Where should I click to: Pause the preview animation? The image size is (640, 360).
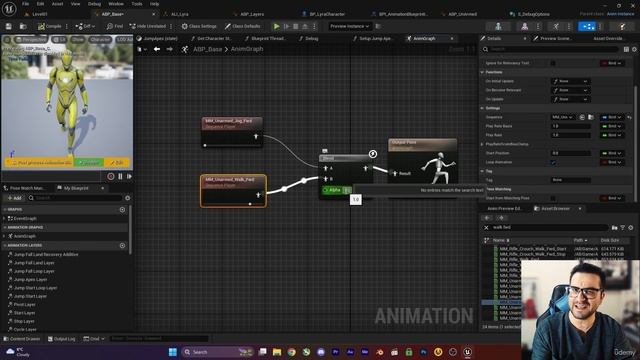[x=120, y=176]
